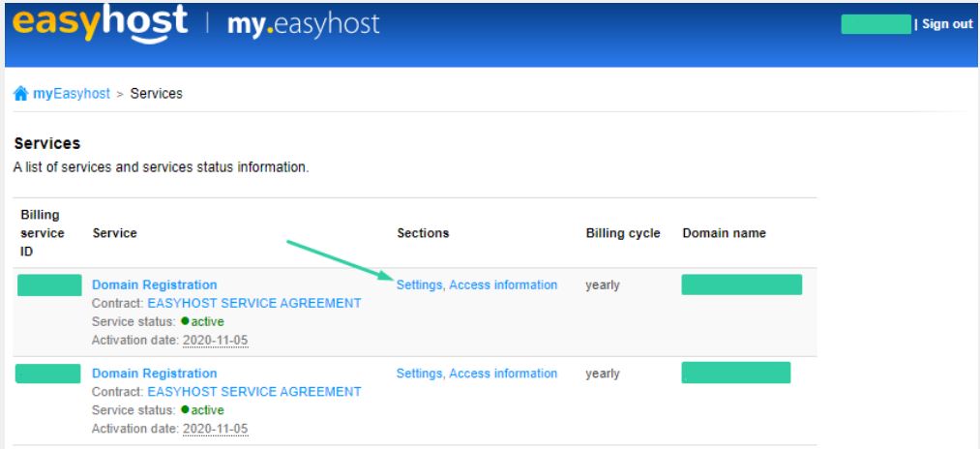Open Access information in the second service row
The width and height of the screenshot is (980, 449).
tap(503, 374)
